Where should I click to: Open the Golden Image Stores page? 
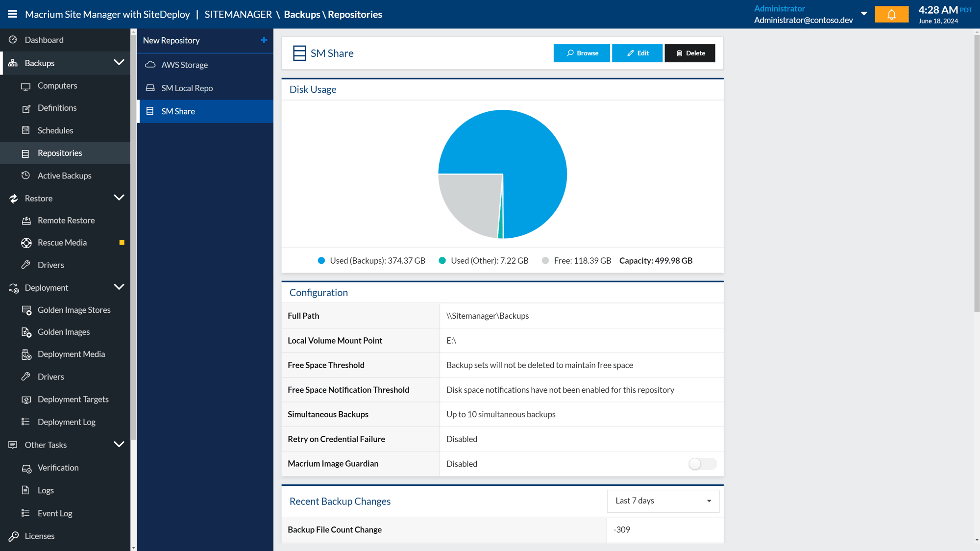pos(66,310)
